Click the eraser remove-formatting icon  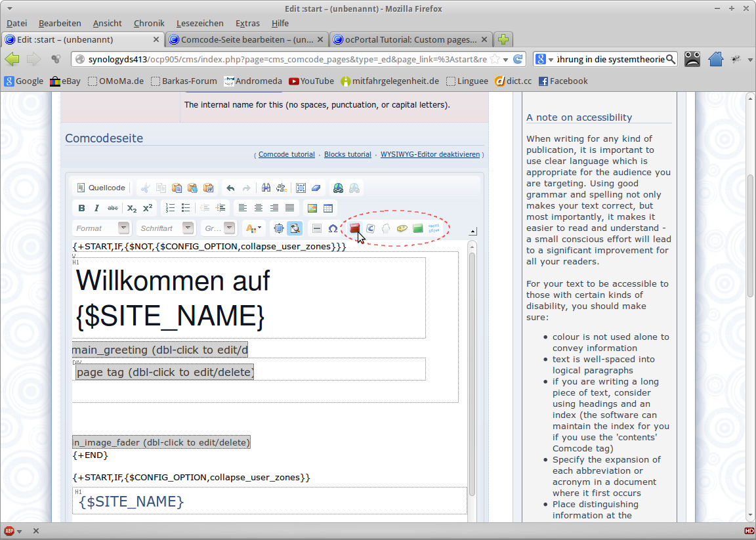[x=316, y=188]
